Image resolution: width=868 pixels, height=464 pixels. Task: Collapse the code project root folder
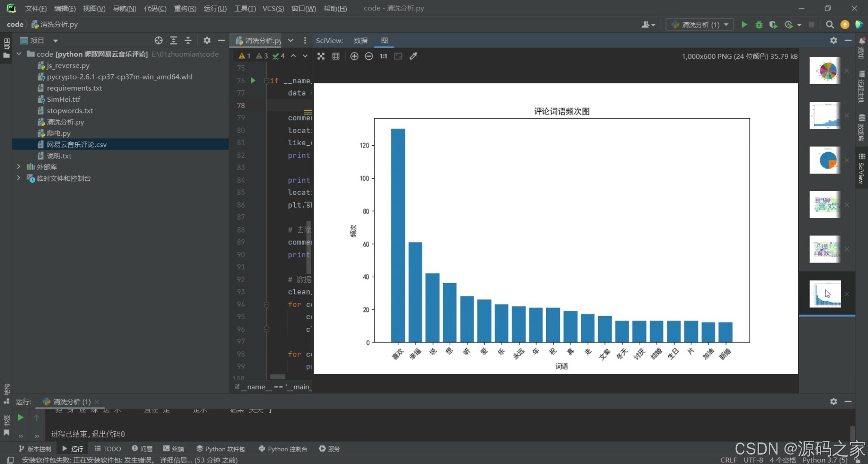[19, 54]
